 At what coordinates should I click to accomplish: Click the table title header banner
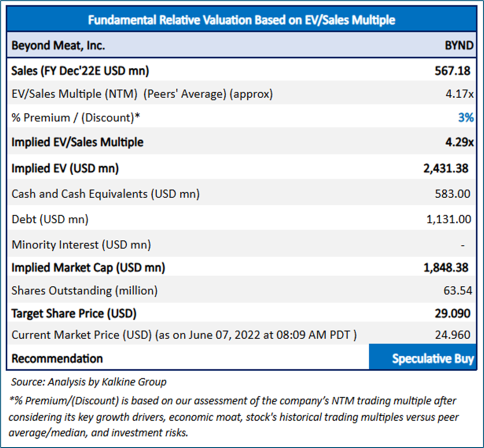pyautogui.click(x=241, y=20)
